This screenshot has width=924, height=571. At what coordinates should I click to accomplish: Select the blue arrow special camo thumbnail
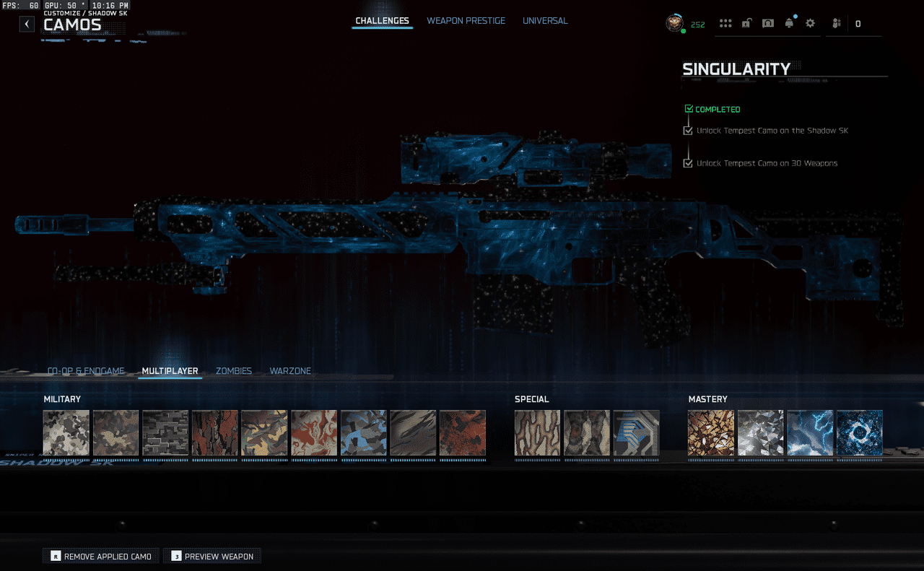tap(636, 433)
